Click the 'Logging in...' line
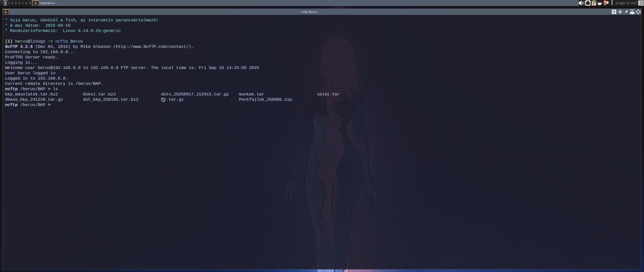Image resolution: width=644 pixels, height=272 pixels. [x=21, y=62]
